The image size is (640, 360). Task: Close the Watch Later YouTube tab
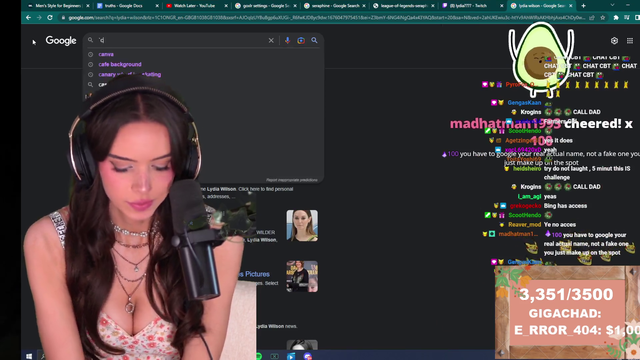pos(226,6)
